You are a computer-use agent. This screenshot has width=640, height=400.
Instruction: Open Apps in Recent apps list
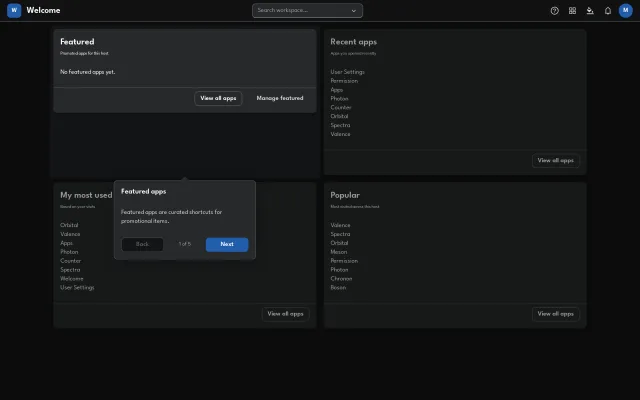click(x=337, y=90)
